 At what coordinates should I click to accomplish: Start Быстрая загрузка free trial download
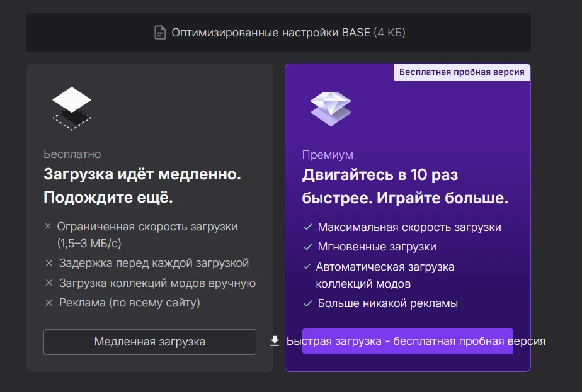pyautogui.click(x=408, y=341)
